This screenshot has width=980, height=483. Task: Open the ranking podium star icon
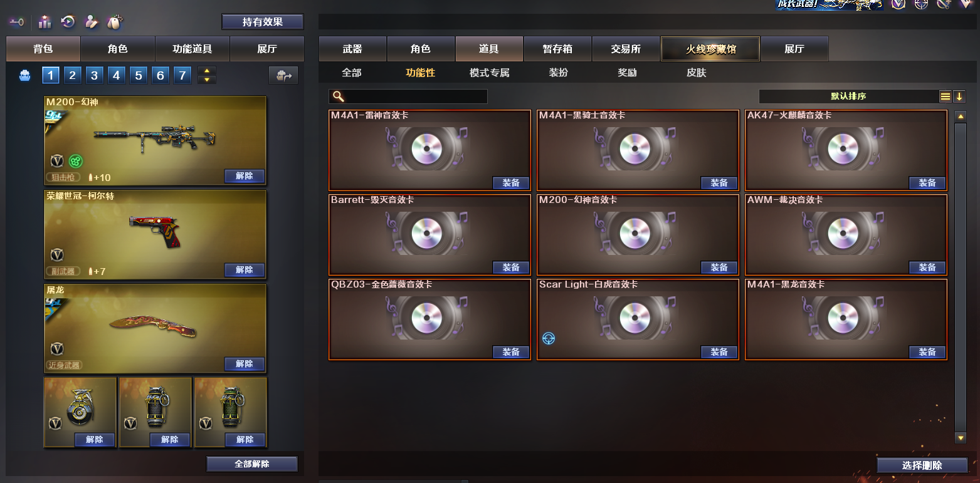tap(45, 22)
